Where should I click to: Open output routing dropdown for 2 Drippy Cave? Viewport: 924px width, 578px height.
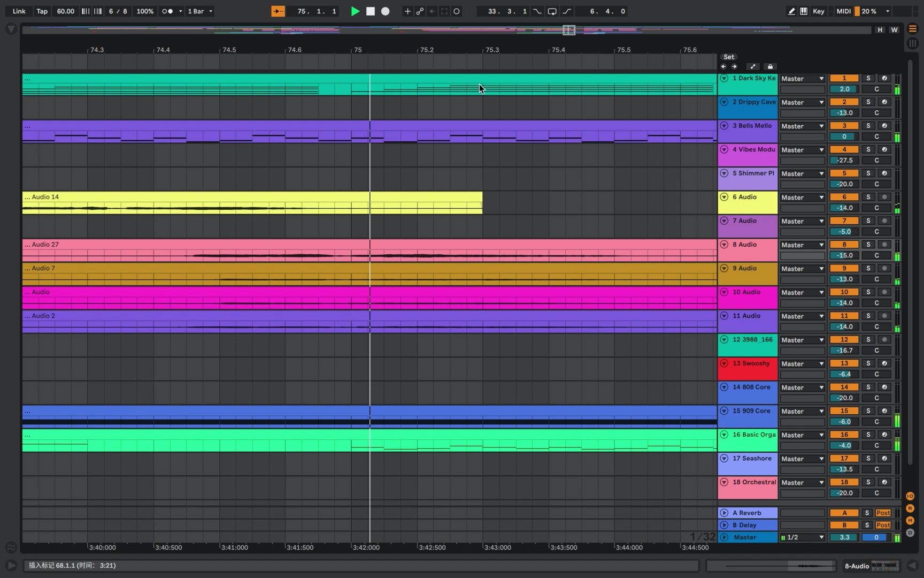click(802, 102)
